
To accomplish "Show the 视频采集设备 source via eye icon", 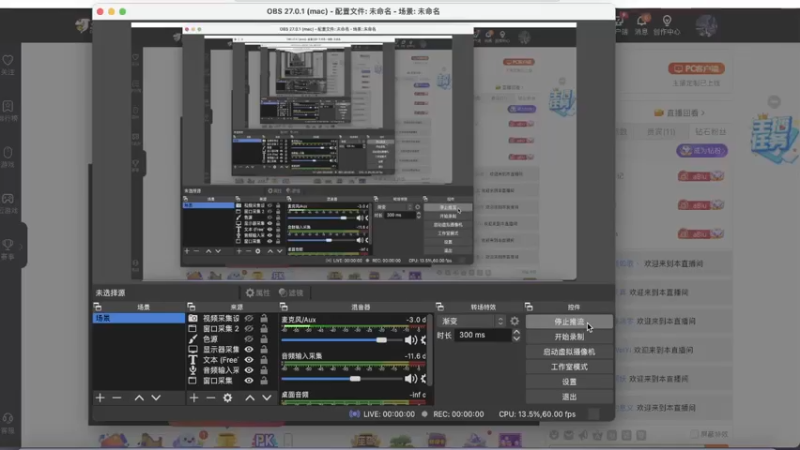I will [249, 318].
